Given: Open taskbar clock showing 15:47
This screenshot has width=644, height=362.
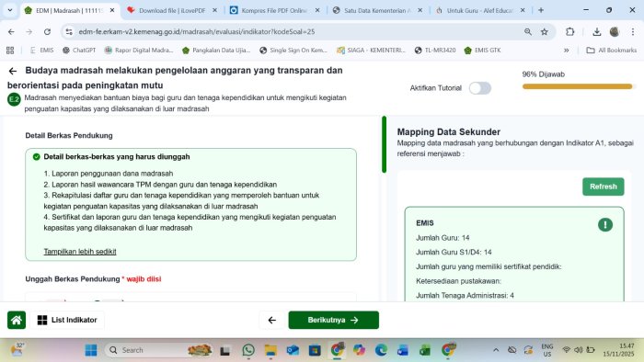Looking at the screenshot, I should 618,350.
